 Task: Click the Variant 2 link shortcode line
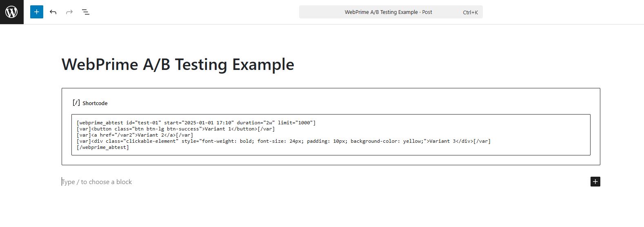point(135,135)
